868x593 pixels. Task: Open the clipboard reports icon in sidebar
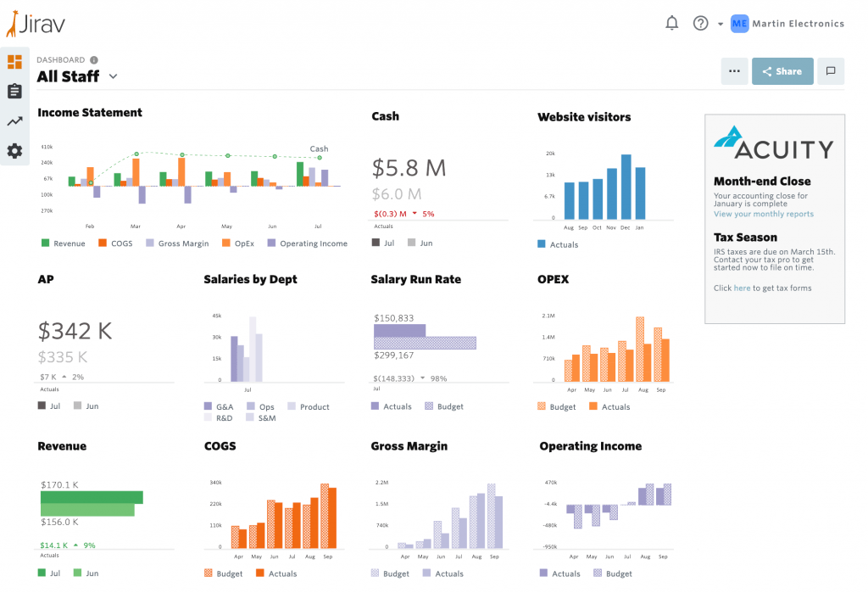click(x=14, y=92)
